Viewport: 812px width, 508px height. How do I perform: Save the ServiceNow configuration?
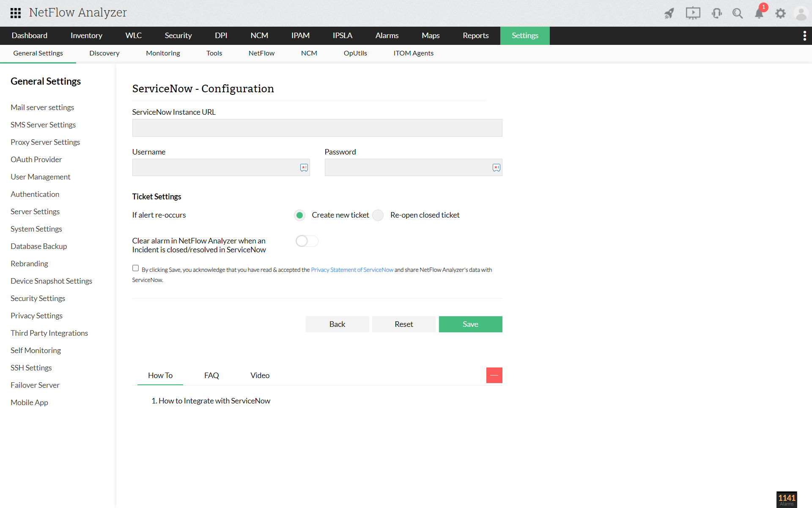pos(470,324)
